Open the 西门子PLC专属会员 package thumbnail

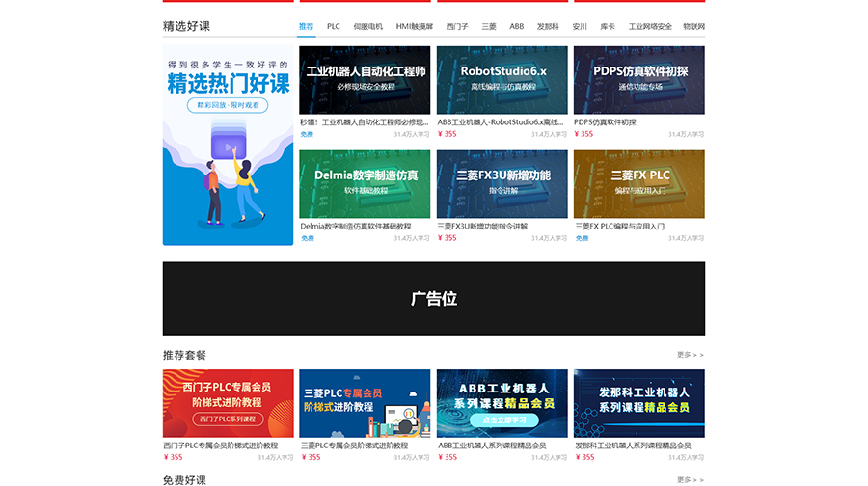click(228, 403)
